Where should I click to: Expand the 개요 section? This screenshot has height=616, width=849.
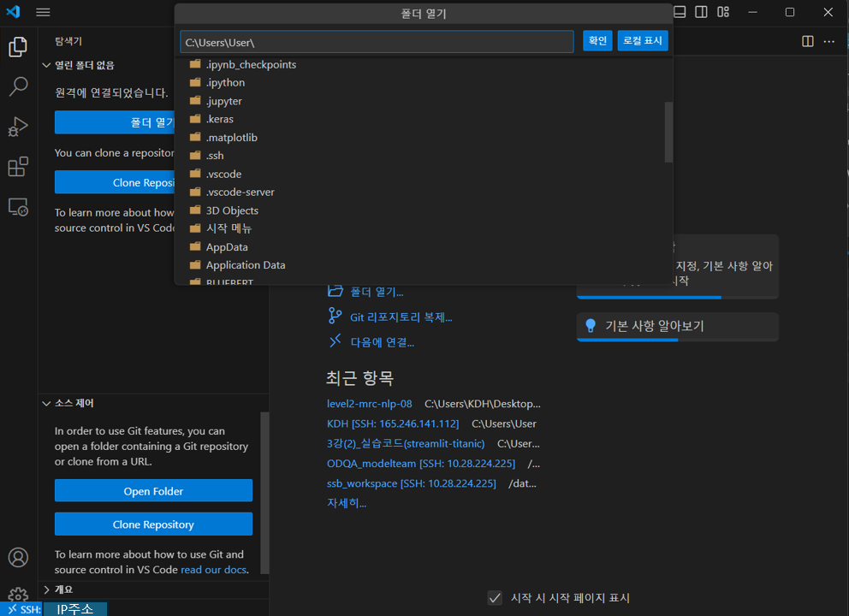point(46,589)
